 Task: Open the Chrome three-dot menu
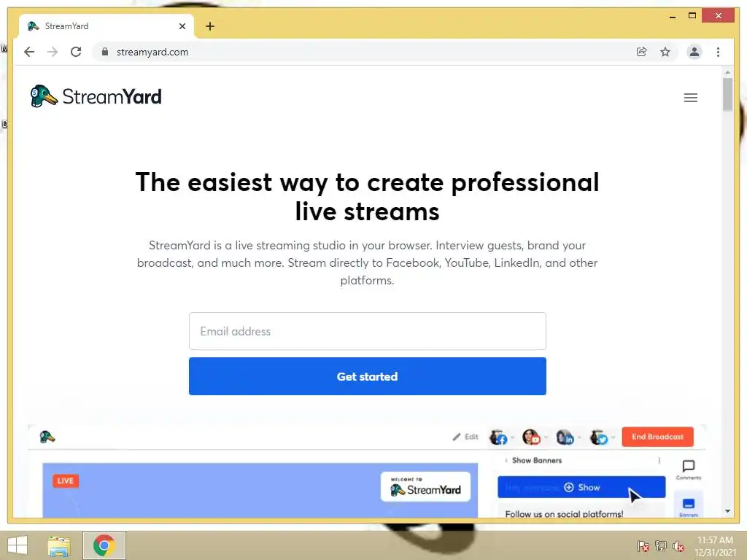(x=718, y=52)
